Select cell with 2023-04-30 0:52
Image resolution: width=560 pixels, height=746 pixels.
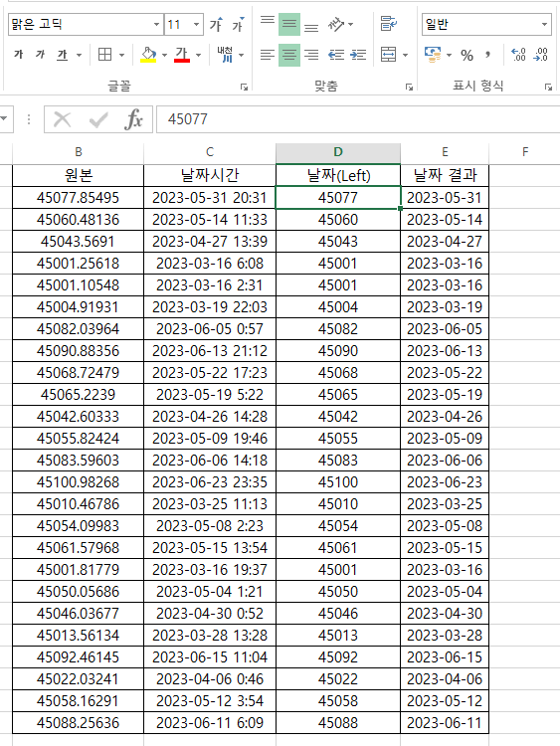coord(210,614)
